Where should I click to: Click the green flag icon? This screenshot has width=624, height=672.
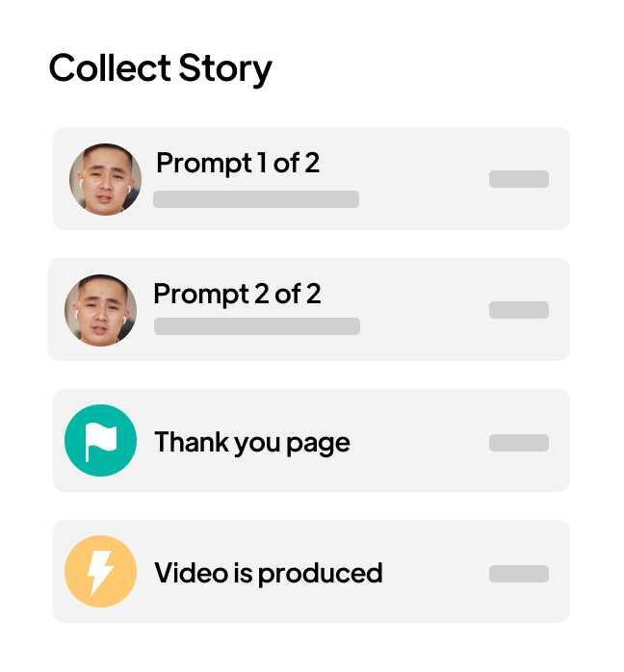point(100,441)
